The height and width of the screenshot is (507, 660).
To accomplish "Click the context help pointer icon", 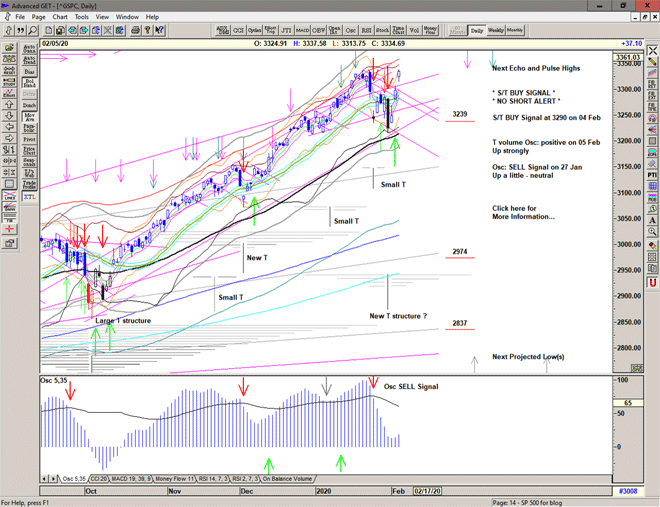I will pyautogui.click(x=159, y=30).
